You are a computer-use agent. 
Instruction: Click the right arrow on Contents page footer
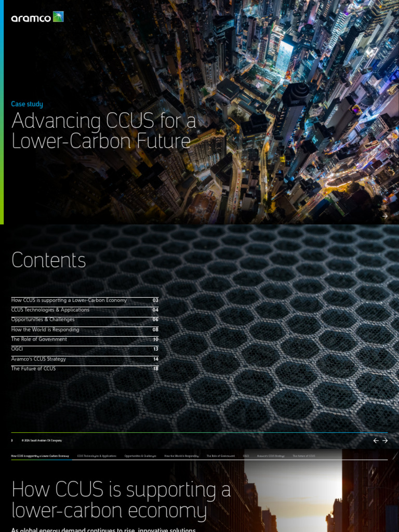click(385, 441)
